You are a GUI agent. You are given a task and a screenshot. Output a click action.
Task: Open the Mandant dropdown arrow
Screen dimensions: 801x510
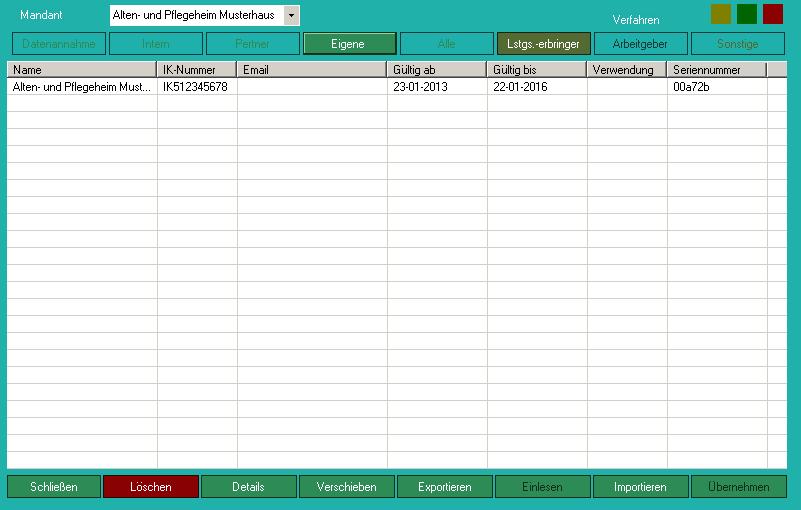click(292, 15)
